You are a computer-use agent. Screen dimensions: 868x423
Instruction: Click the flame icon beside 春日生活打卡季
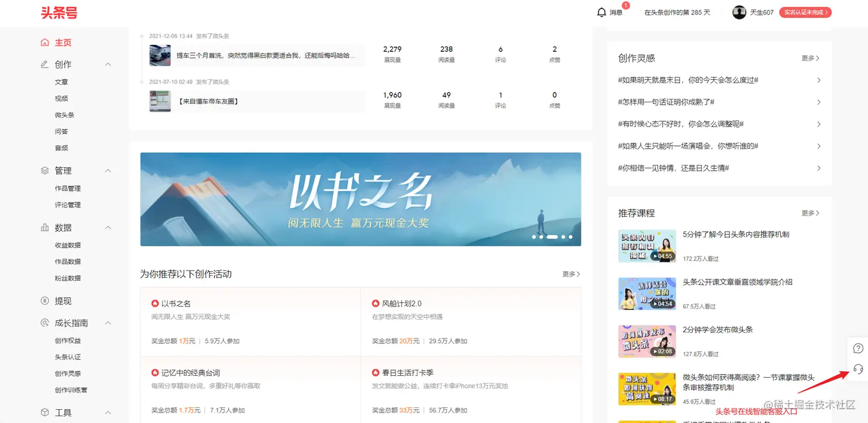375,373
